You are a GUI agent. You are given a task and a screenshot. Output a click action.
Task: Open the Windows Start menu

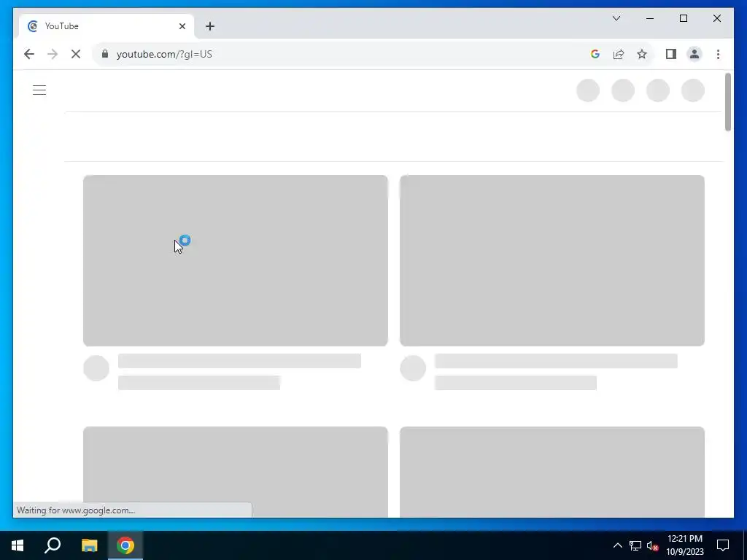tap(18, 545)
